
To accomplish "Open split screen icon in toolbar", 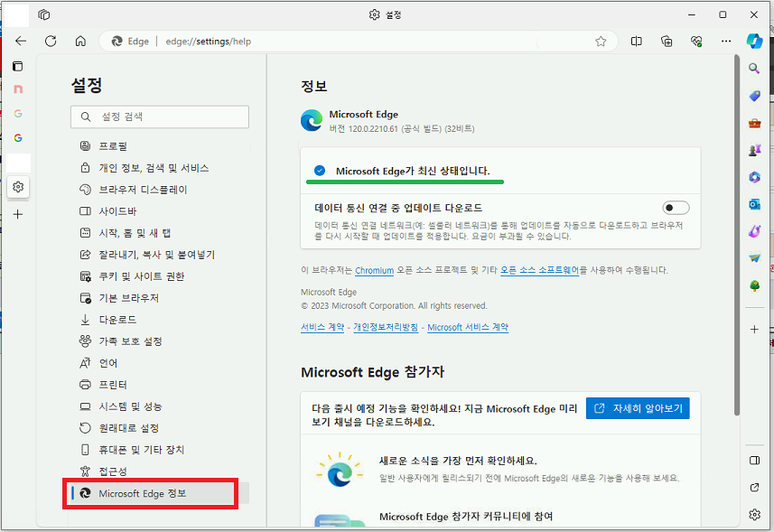I will 637,42.
